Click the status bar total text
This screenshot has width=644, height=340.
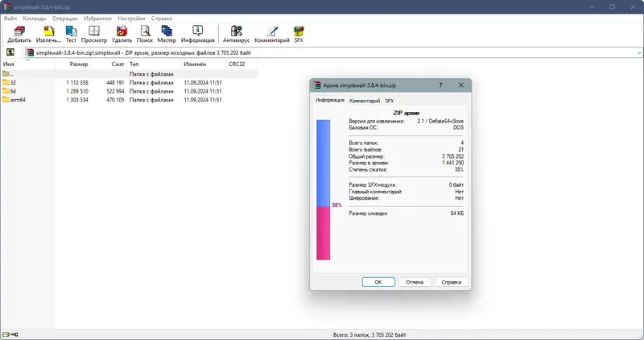click(369, 334)
